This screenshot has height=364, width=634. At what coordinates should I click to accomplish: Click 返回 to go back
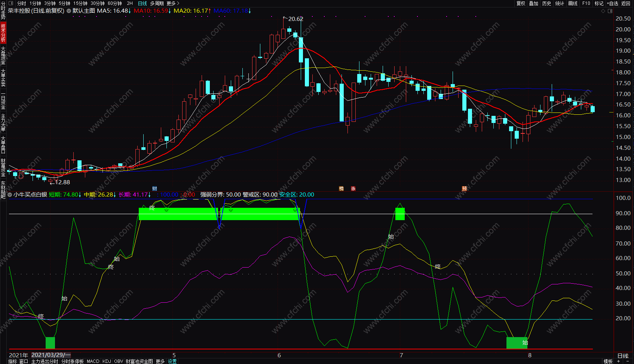click(x=626, y=3)
